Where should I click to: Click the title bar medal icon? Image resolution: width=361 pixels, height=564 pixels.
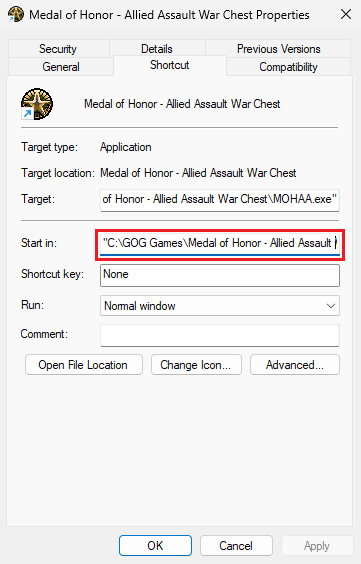click(x=16, y=15)
